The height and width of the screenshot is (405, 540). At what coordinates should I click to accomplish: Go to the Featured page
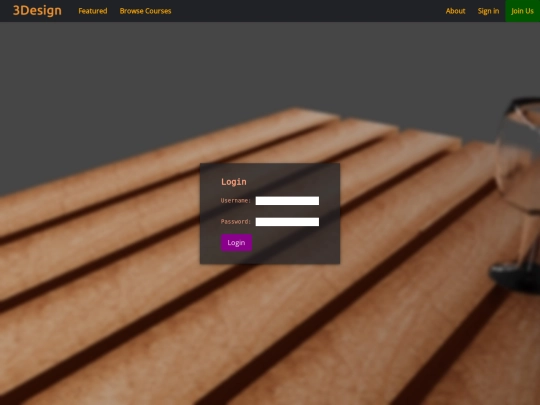[x=93, y=11]
